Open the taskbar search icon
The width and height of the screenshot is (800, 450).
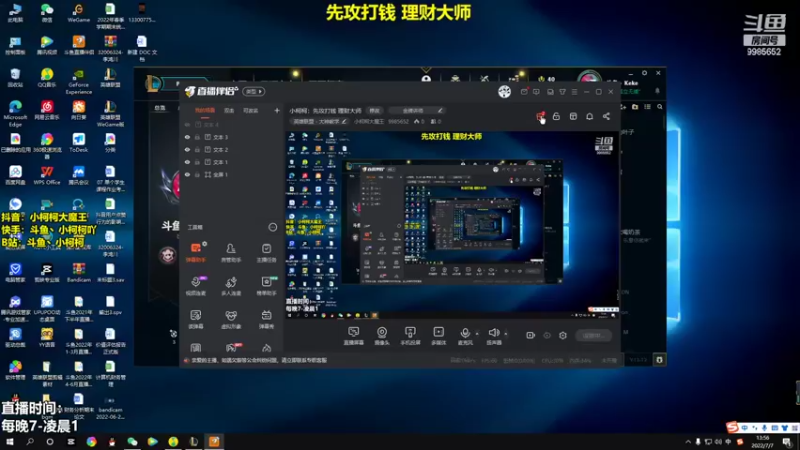(x=30, y=442)
